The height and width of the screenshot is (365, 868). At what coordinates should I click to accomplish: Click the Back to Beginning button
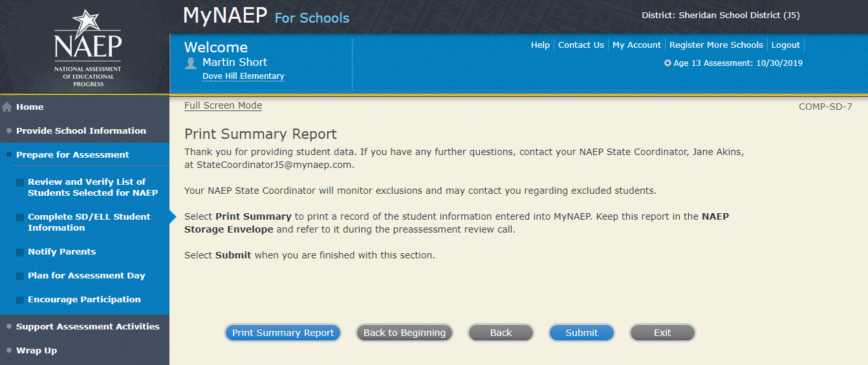[x=404, y=333]
